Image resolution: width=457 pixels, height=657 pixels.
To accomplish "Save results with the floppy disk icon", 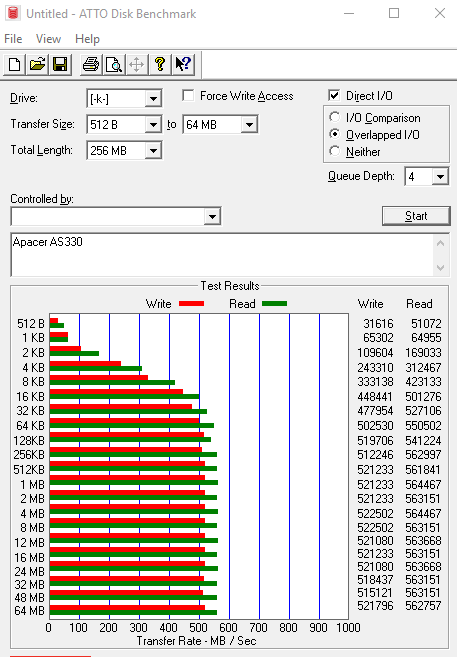I will [60, 65].
